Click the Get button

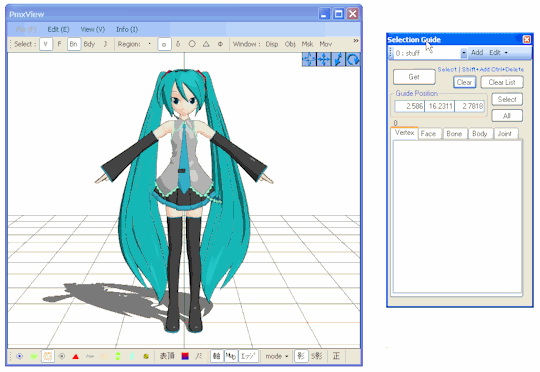click(414, 77)
